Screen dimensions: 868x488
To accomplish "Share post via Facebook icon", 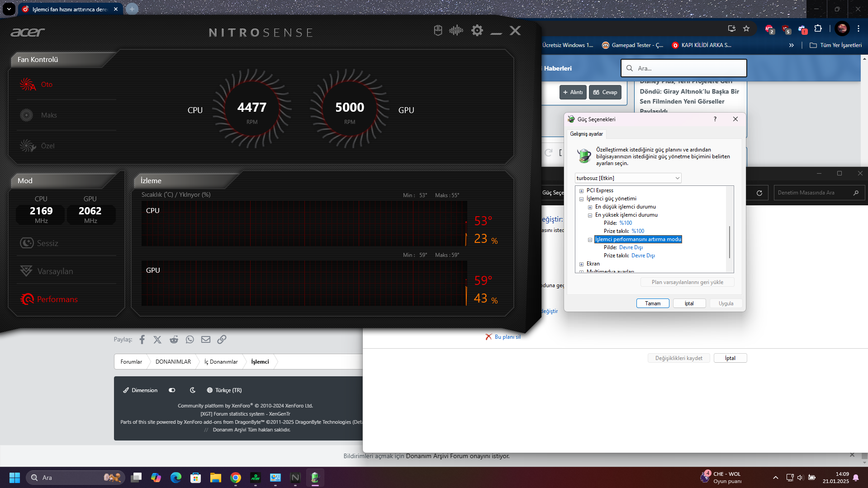I will click(142, 340).
